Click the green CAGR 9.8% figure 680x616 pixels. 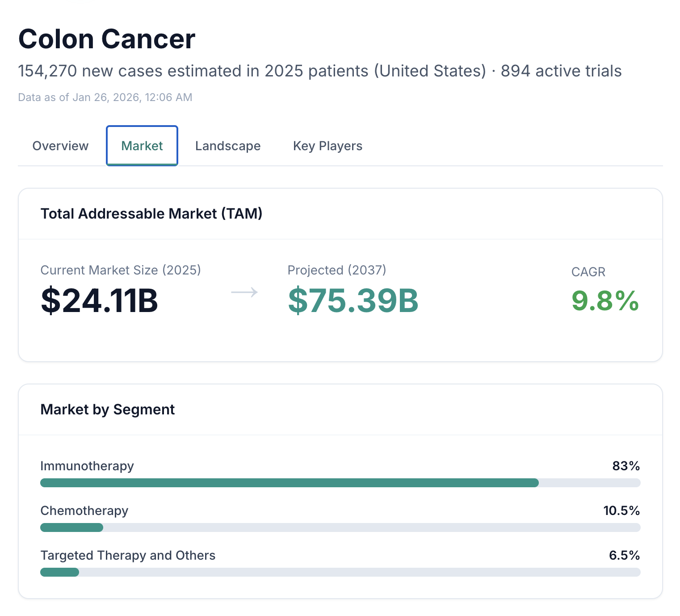(x=605, y=301)
